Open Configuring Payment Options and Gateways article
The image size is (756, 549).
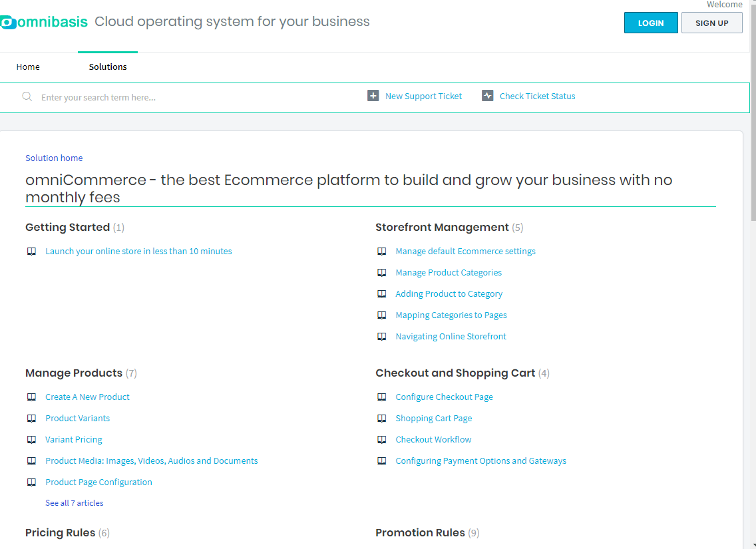480,460
